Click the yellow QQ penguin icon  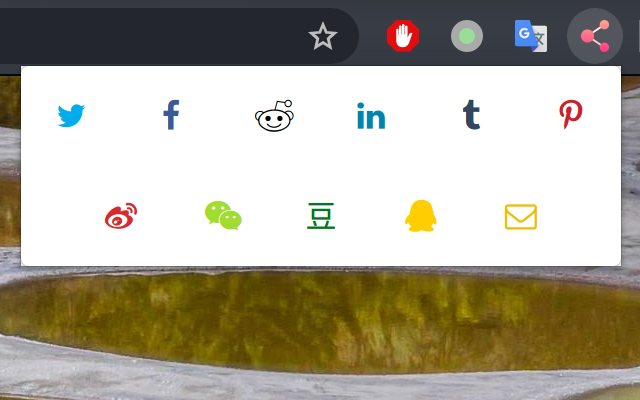tap(420, 216)
